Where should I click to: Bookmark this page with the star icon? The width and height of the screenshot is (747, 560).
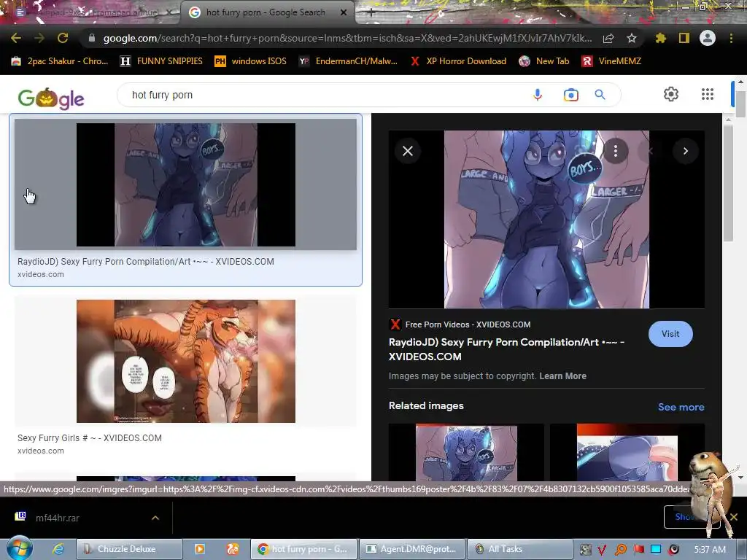pyautogui.click(x=632, y=38)
